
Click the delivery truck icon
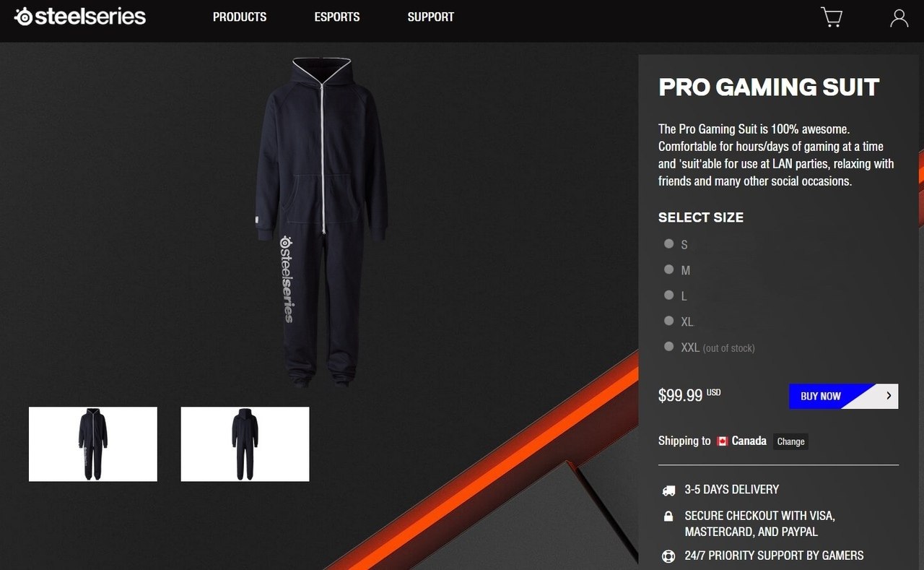[668, 491]
